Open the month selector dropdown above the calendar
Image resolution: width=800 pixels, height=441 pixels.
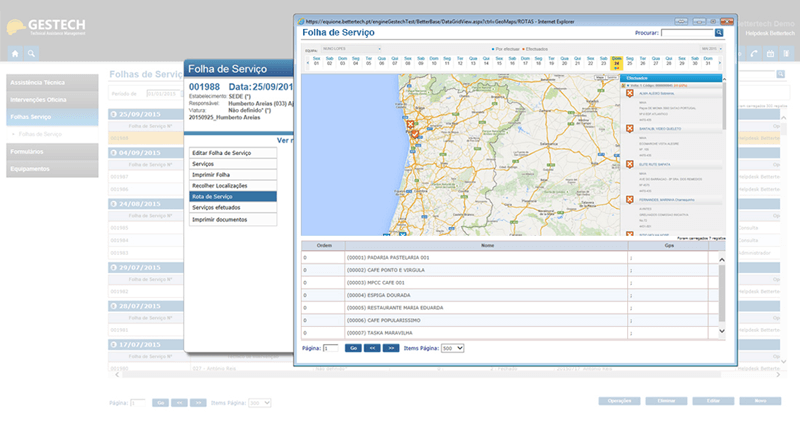[710, 47]
